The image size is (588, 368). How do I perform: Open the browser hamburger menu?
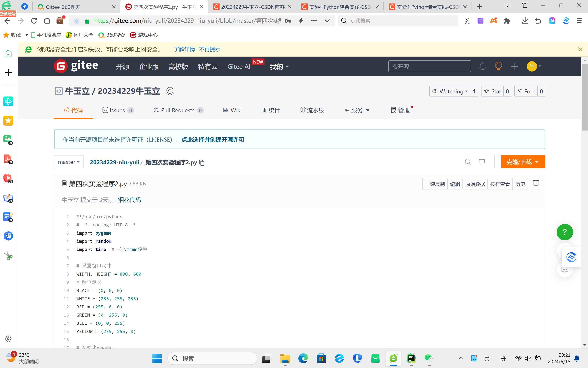[579, 21]
